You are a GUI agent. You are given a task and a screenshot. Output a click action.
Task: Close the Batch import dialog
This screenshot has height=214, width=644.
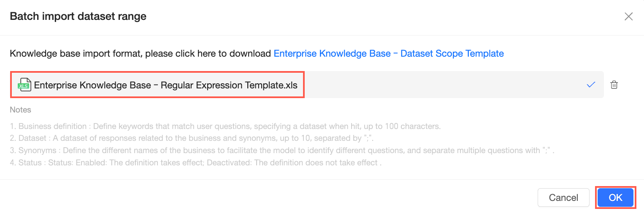pyautogui.click(x=628, y=16)
